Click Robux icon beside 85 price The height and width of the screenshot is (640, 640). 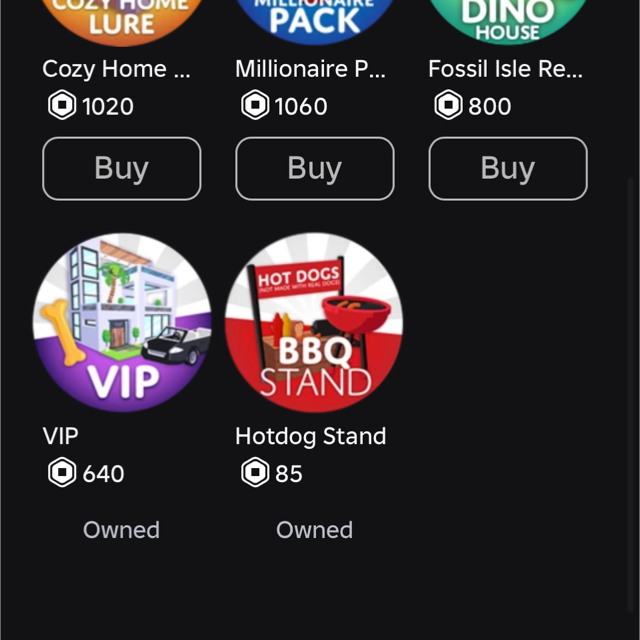(x=255, y=473)
